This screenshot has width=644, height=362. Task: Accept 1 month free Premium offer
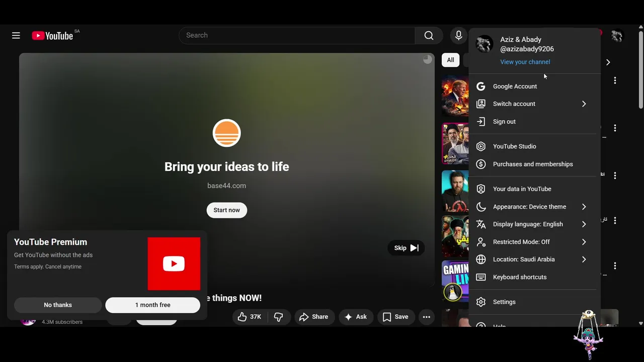[x=152, y=305]
